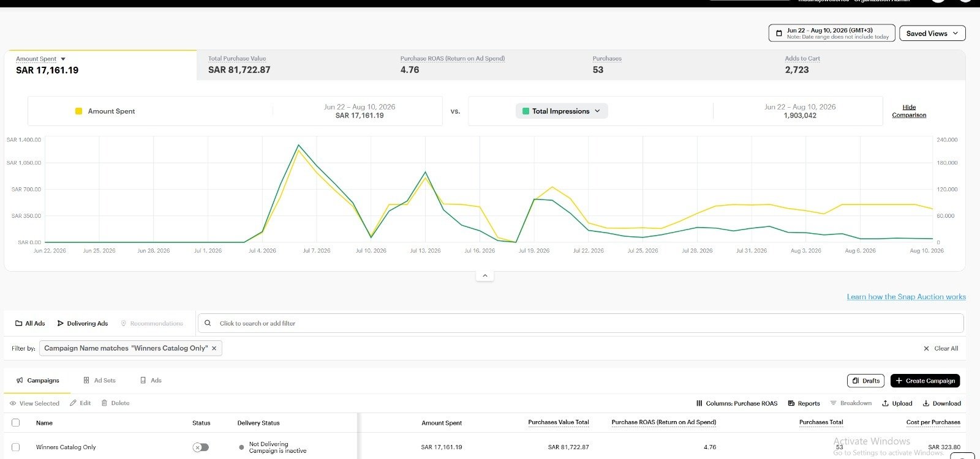Switch to the Ads tab
The image size is (980, 459).
(151, 381)
